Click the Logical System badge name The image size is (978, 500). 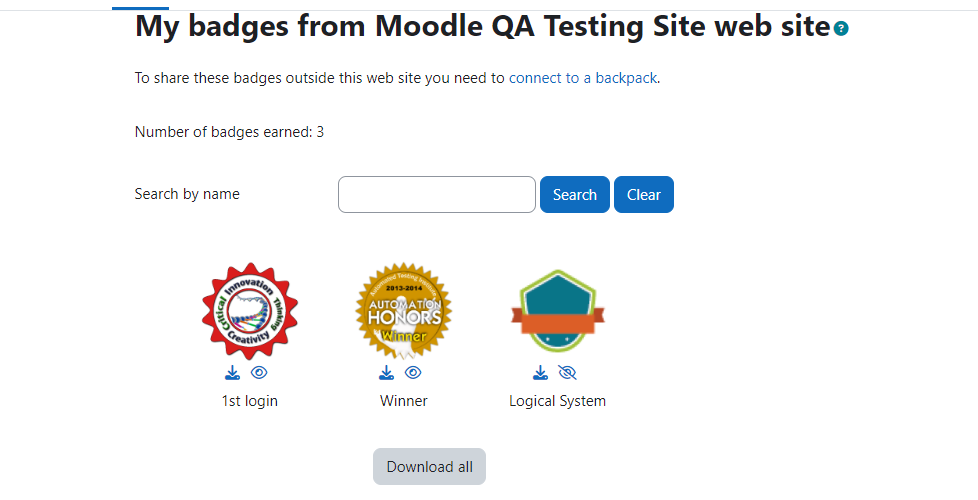coord(558,401)
